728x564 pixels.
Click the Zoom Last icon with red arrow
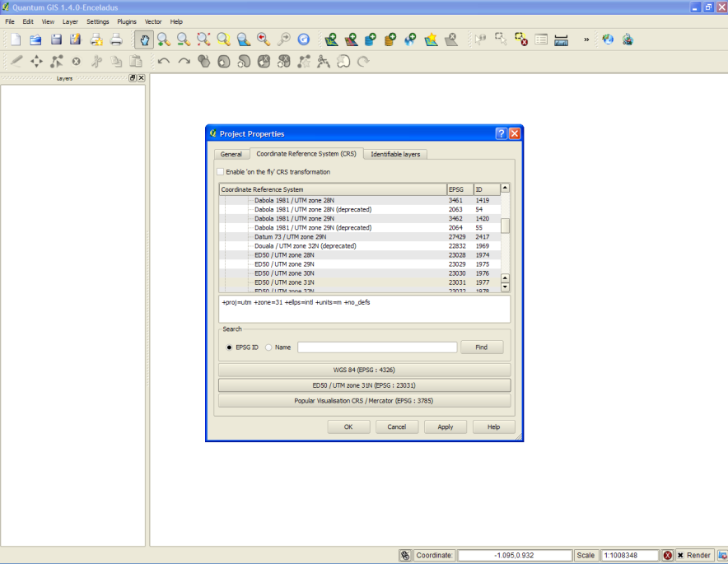tap(264, 40)
